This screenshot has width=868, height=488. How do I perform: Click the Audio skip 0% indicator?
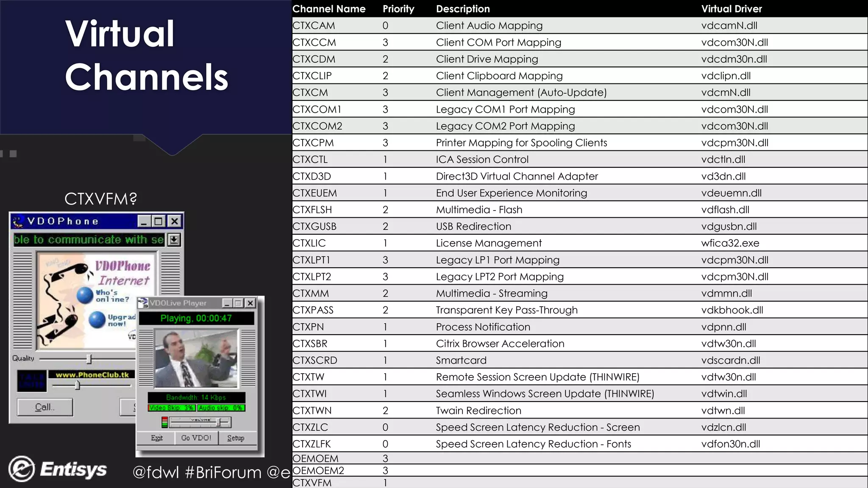tap(221, 408)
